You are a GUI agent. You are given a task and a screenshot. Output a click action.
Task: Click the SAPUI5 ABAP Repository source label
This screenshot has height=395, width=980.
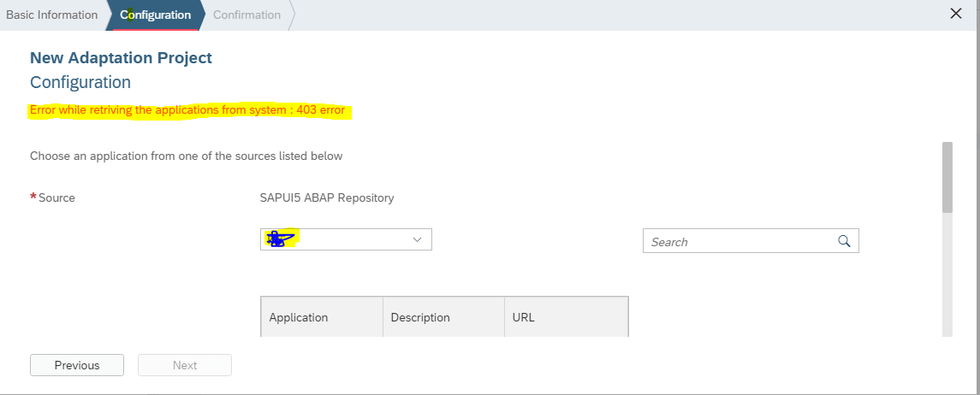[327, 197]
